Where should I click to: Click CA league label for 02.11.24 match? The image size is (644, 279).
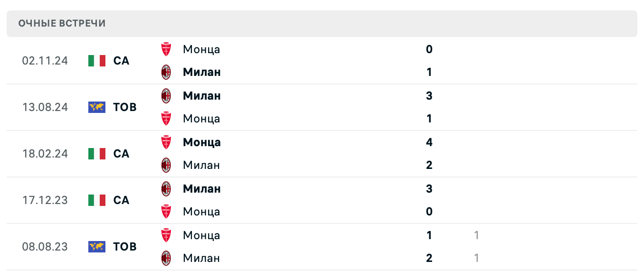[122, 61]
